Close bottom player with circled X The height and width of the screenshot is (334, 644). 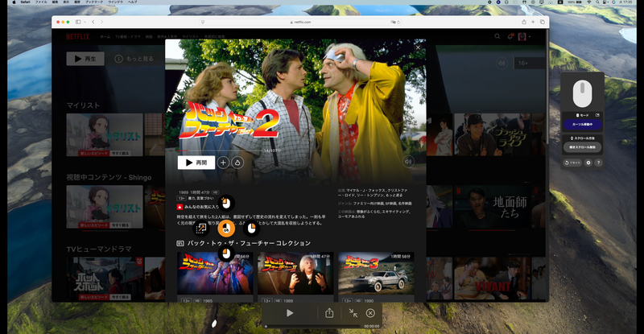click(x=370, y=313)
